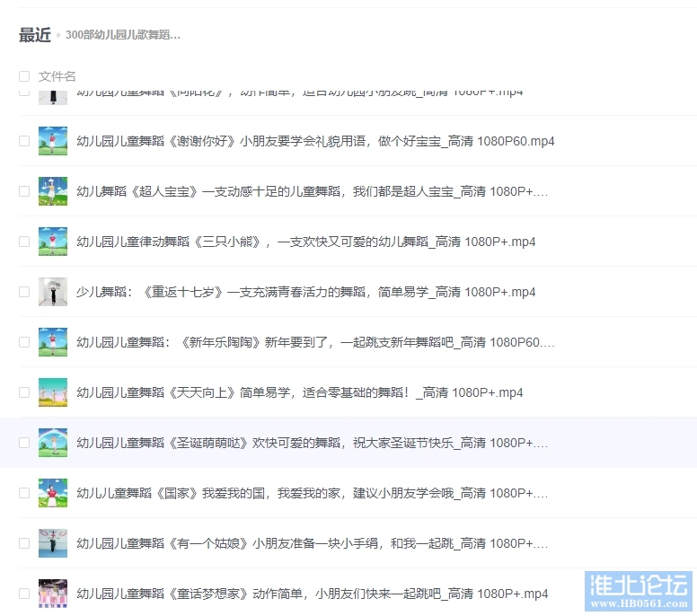The height and width of the screenshot is (616, 697).
Task: Open the 300部幼儿园儿歌舞蹈 breadcrumb folder
Action: (x=123, y=35)
